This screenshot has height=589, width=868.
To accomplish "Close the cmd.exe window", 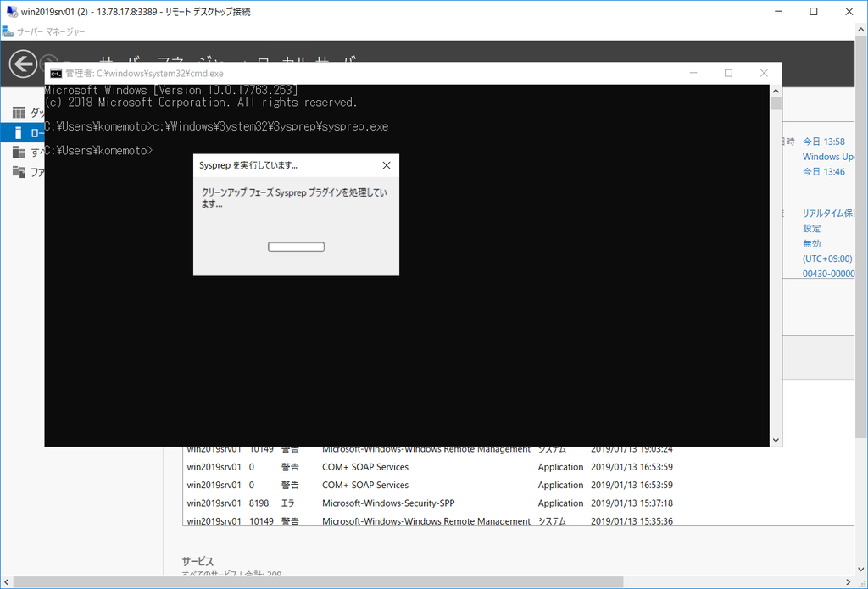I will [764, 73].
